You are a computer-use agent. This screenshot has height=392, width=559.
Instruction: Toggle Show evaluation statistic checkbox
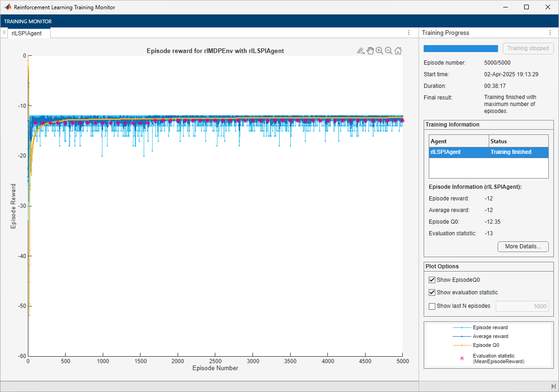tap(432, 292)
